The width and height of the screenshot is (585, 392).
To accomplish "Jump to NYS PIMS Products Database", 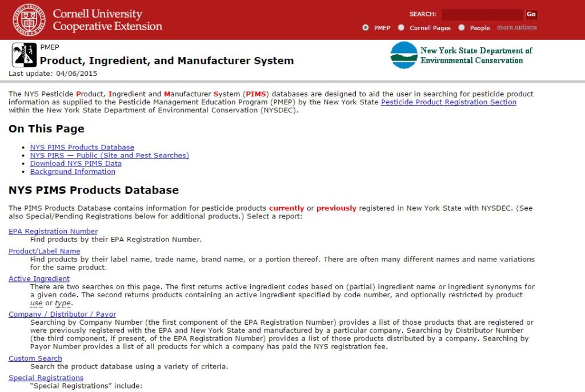I will tap(82, 147).
